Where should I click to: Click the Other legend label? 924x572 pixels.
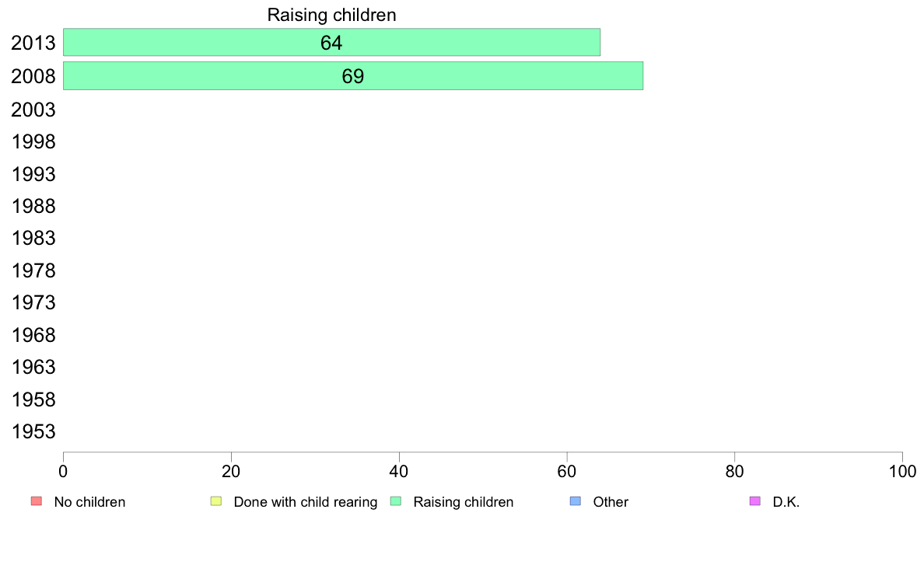click(611, 502)
